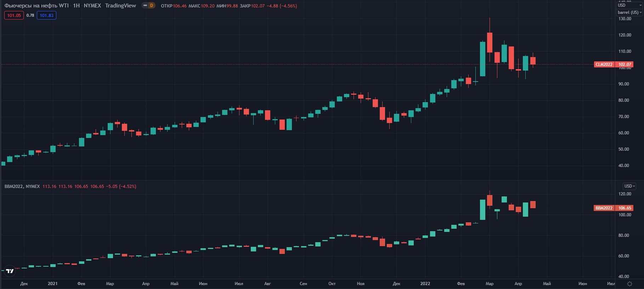Click the NYMEX exchange label in the title

pos(92,6)
